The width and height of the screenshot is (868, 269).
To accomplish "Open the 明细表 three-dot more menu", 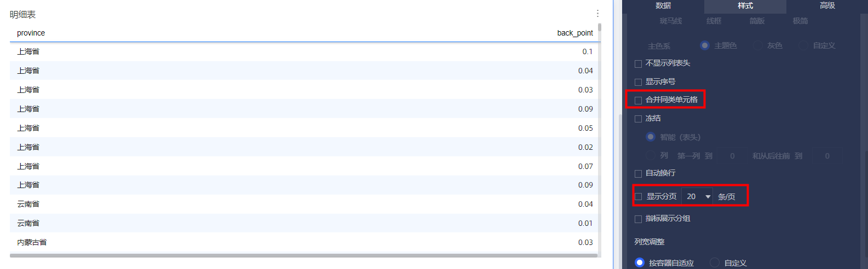I will pos(597,14).
